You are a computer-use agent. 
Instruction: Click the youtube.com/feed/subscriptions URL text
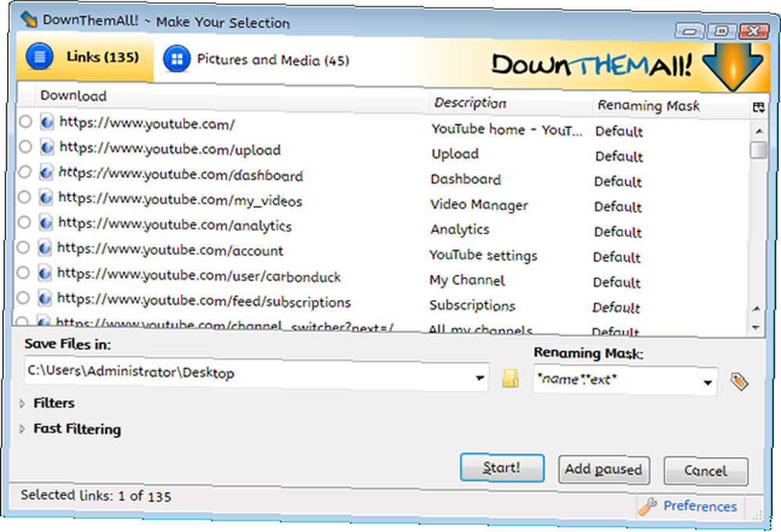[x=204, y=300]
